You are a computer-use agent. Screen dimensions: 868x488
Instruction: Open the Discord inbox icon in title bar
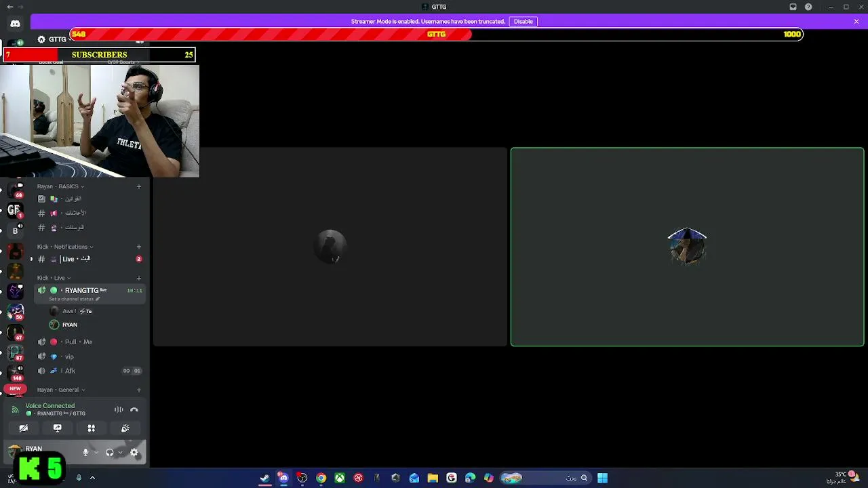pos(793,7)
